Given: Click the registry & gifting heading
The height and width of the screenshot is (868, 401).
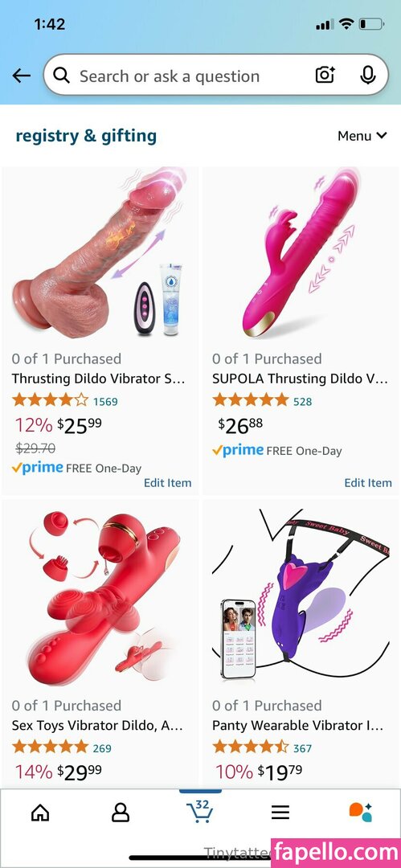Looking at the screenshot, I should [86, 136].
